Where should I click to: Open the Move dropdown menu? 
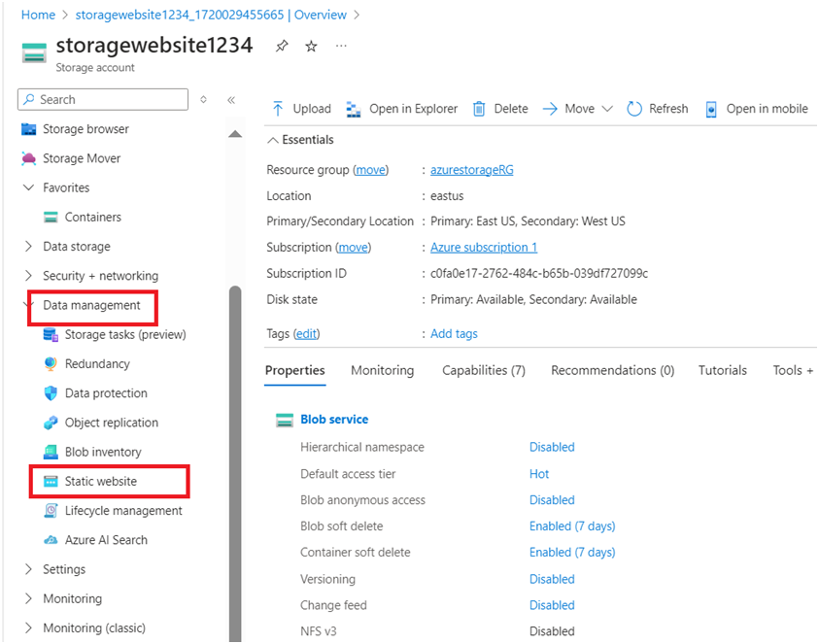[x=577, y=109]
